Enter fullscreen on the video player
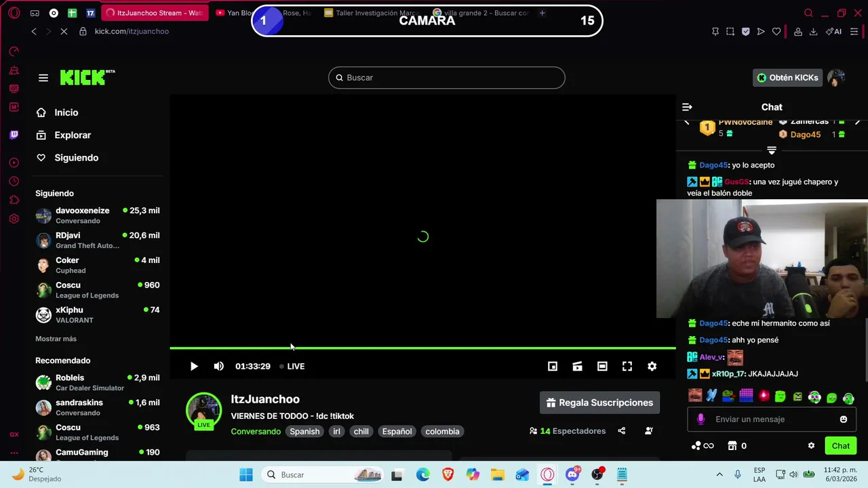The width and height of the screenshot is (868, 488). (627, 366)
